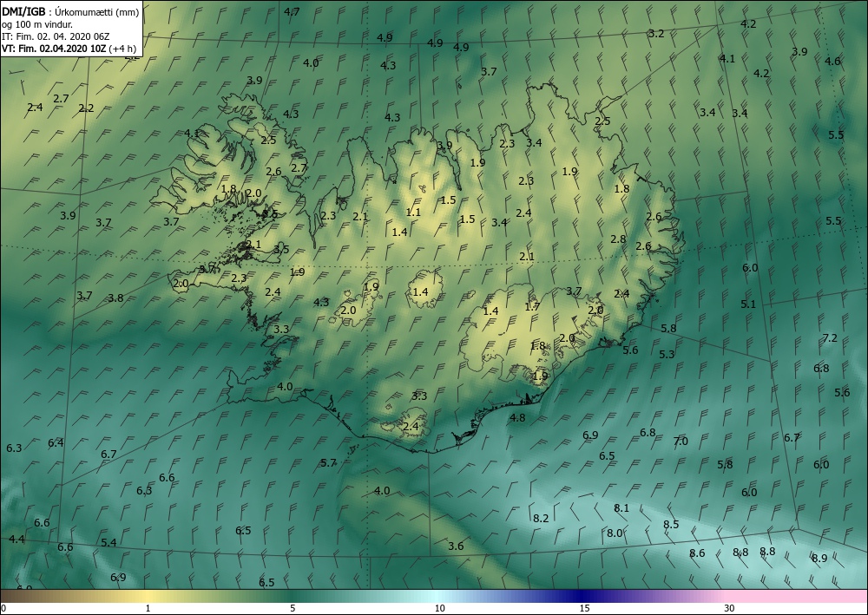
Task: Click the value 3.2 on the map
Action: click(656, 33)
